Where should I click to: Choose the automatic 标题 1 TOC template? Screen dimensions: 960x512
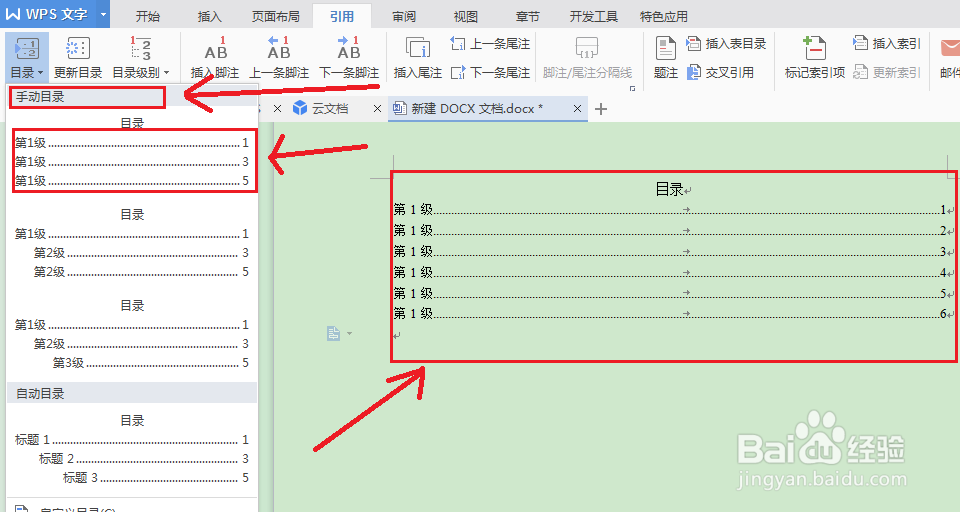click(132, 449)
